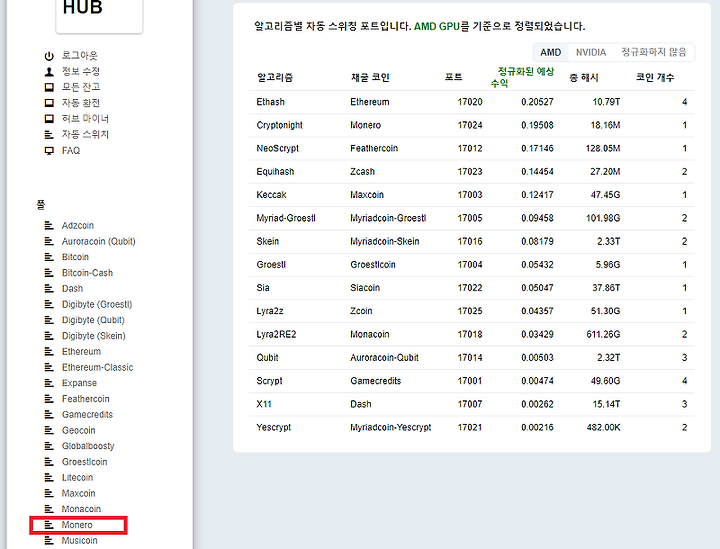Click the chart icon beside Digibyte (Qubit)

49,320
